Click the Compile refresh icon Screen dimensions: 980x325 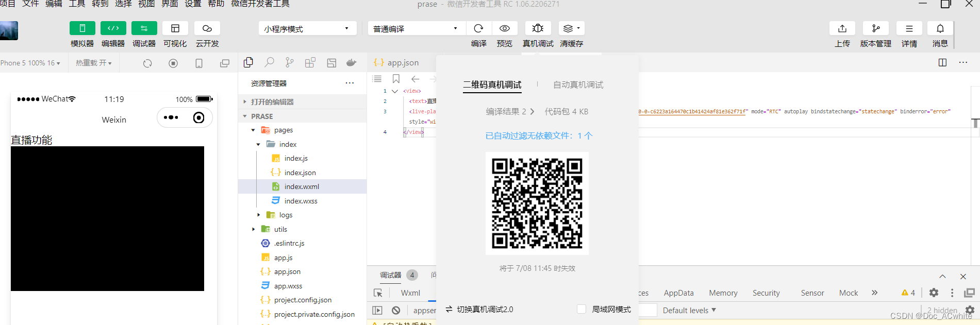[x=478, y=28]
